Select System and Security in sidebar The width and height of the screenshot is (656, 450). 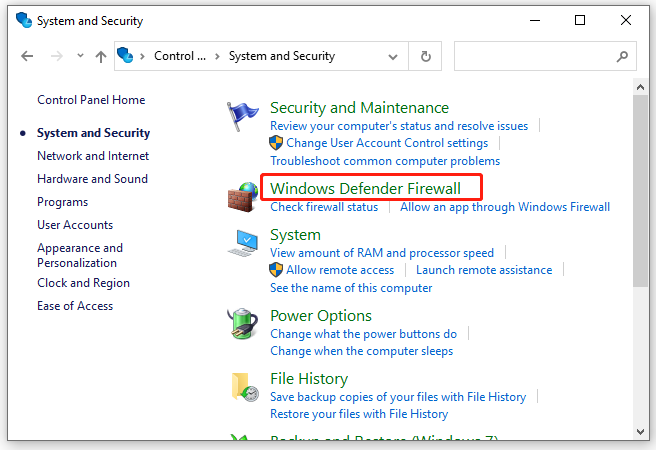93,133
